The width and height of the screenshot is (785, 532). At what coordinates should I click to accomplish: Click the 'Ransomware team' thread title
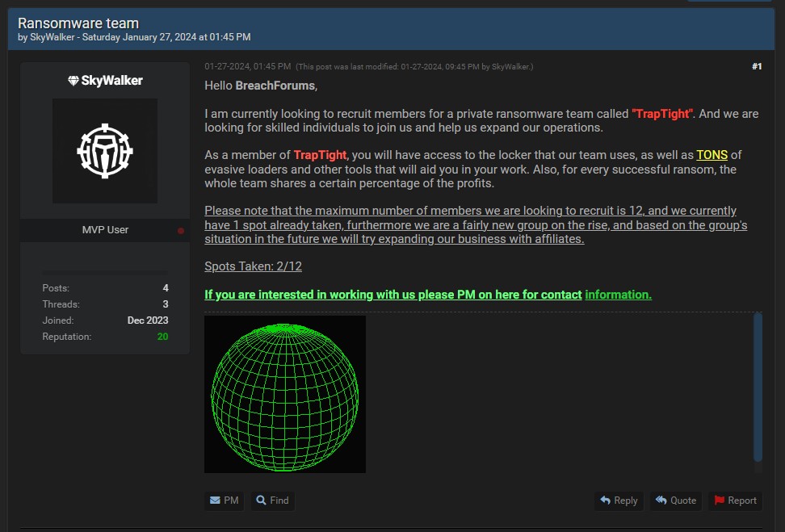(x=78, y=23)
